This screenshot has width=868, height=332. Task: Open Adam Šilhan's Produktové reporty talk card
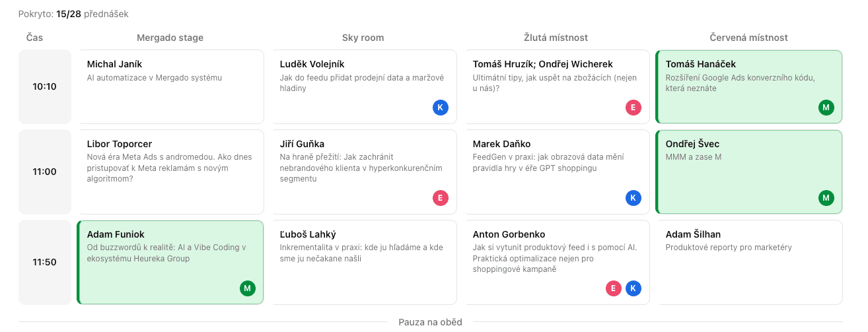[x=750, y=262]
